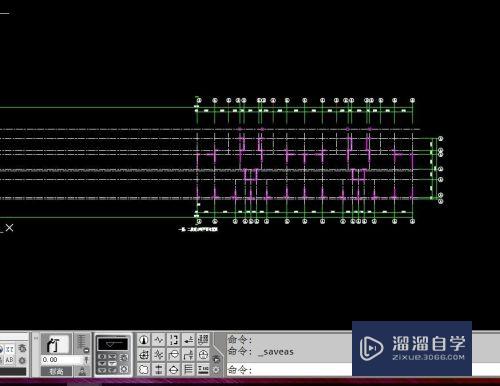500x386 pixels.
Task: Select the stepped section-mark tool
Action: pyautogui.click(x=188, y=355)
